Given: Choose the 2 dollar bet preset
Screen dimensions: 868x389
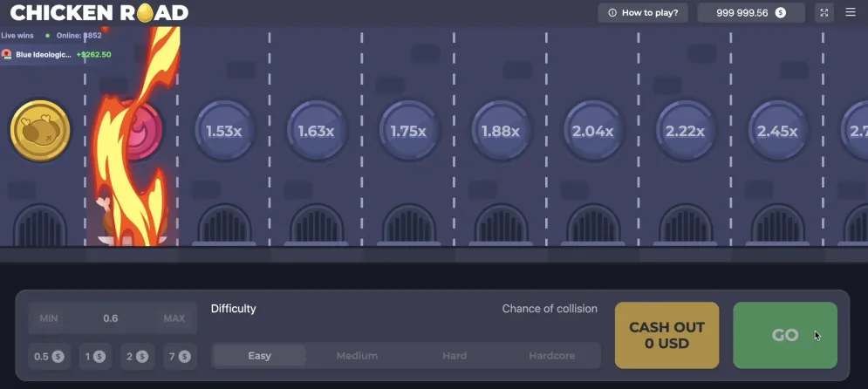Looking at the screenshot, I should coord(137,357).
